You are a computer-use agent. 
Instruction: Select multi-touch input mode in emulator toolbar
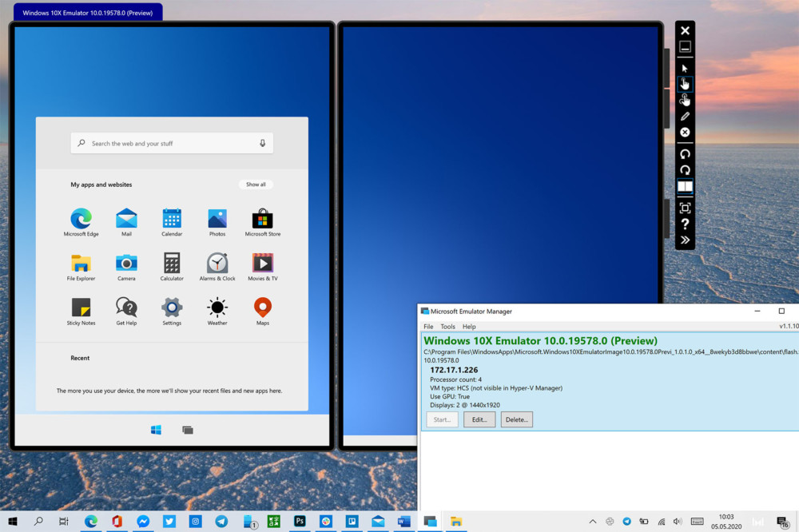[x=685, y=100]
